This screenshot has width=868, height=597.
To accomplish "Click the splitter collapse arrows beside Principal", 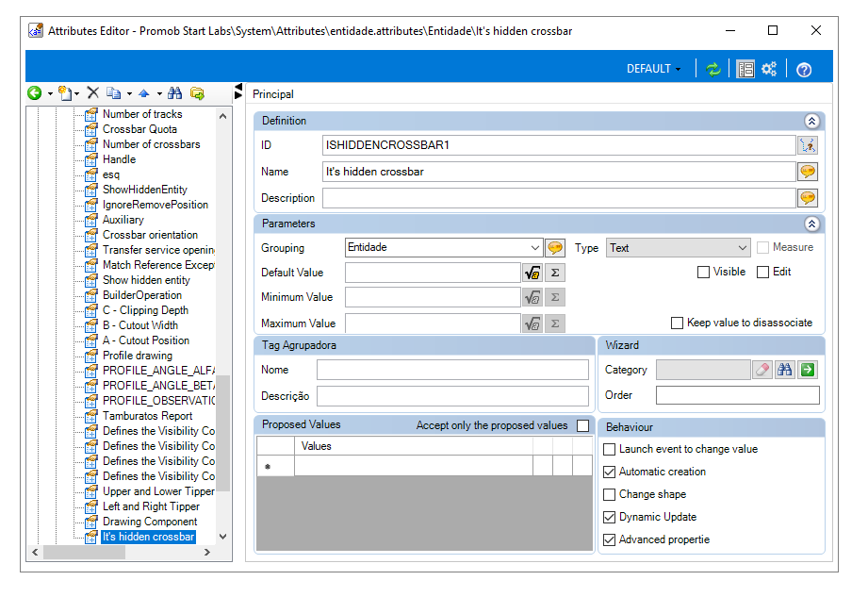I will 238,91.
